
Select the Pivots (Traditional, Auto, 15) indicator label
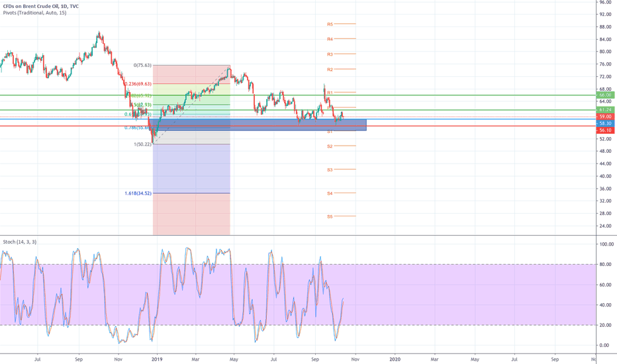coord(34,13)
